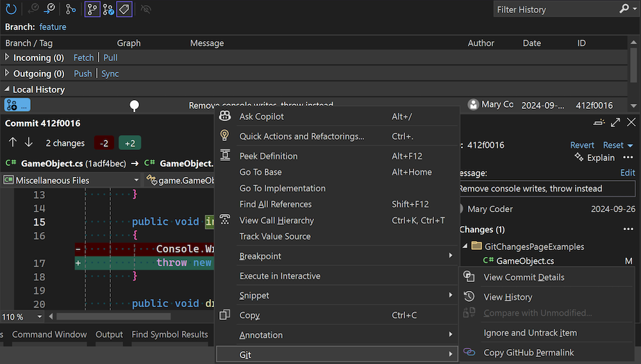Select Find All References in context menu

pyautogui.click(x=275, y=204)
